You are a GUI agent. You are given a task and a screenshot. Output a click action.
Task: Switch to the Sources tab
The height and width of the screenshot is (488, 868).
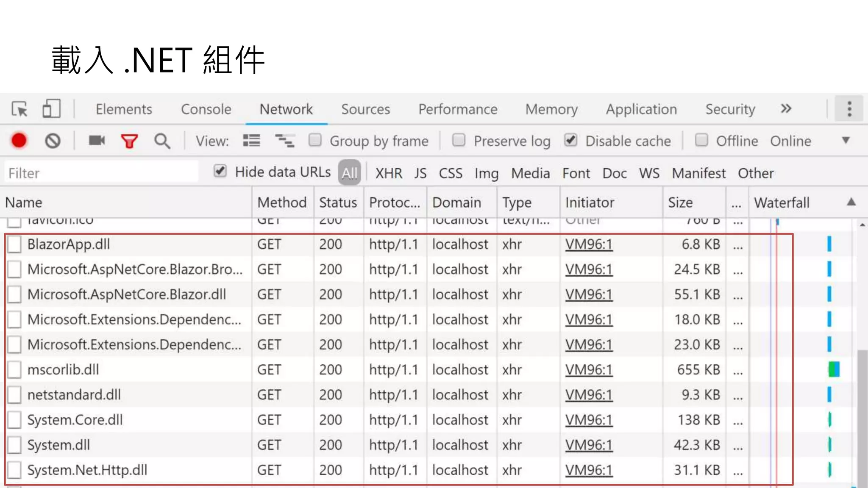tap(365, 109)
